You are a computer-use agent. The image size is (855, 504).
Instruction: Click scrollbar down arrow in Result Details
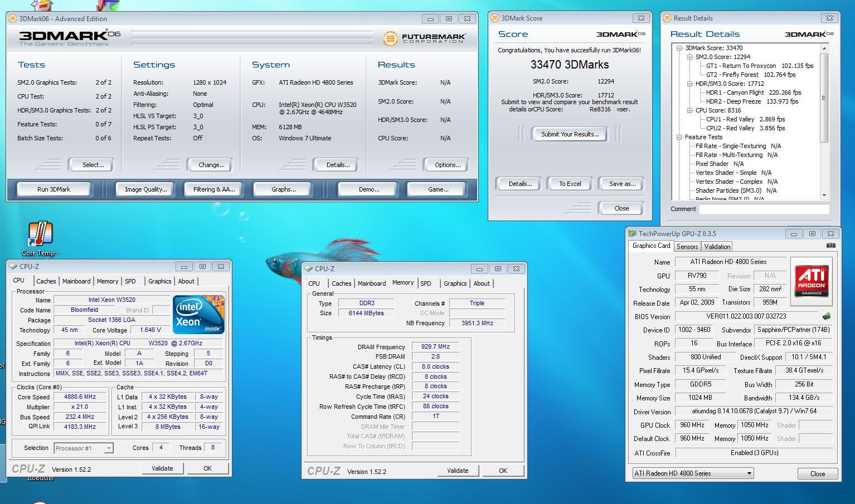pos(824,195)
